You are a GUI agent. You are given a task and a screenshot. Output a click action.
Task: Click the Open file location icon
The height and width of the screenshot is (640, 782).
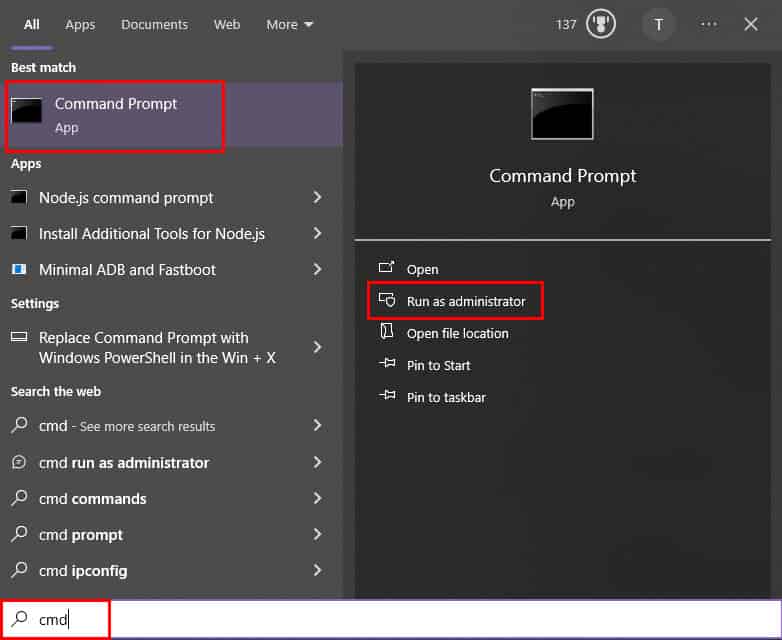[x=387, y=331]
